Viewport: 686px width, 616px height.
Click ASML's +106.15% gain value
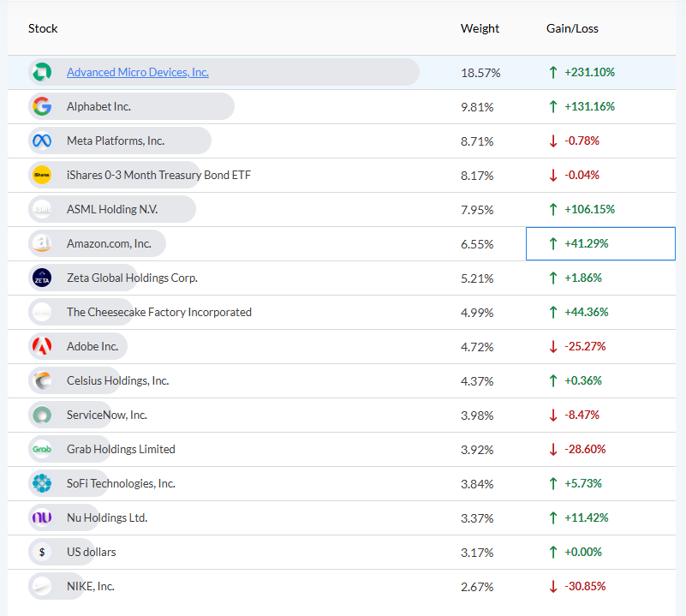(589, 209)
